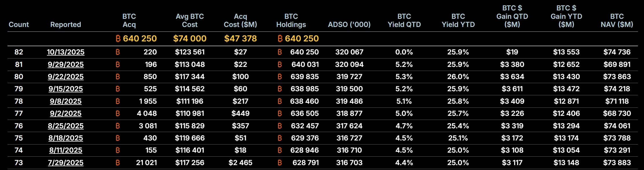Viewport: 644px width, 170px height.
Task: Open the 10/13/2025 report link
Action: (x=66, y=52)
